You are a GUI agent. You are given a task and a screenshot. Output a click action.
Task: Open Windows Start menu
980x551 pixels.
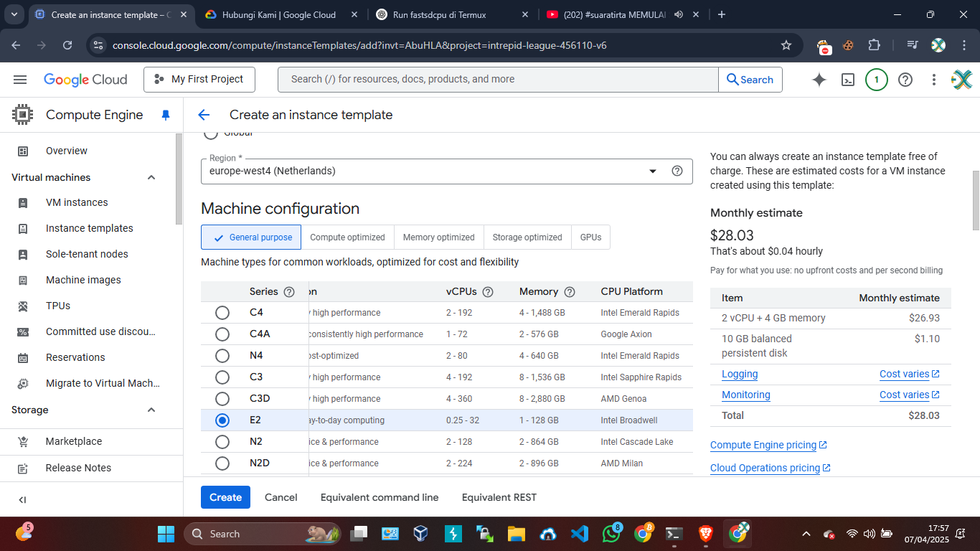click(166, 534)
